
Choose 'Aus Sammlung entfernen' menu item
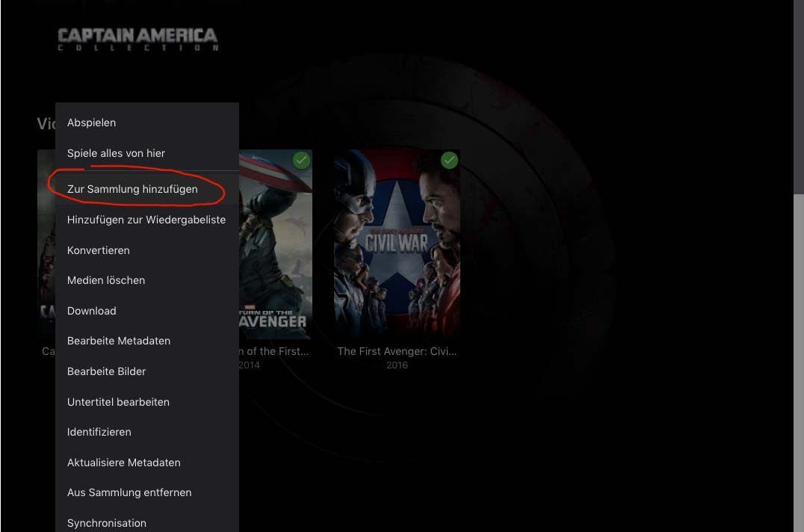(x=147, y=492)
